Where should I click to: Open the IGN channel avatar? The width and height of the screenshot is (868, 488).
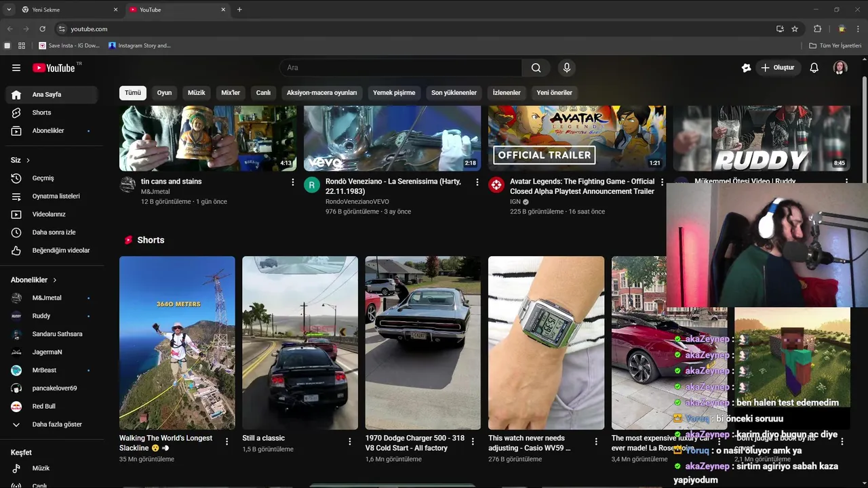496,185
